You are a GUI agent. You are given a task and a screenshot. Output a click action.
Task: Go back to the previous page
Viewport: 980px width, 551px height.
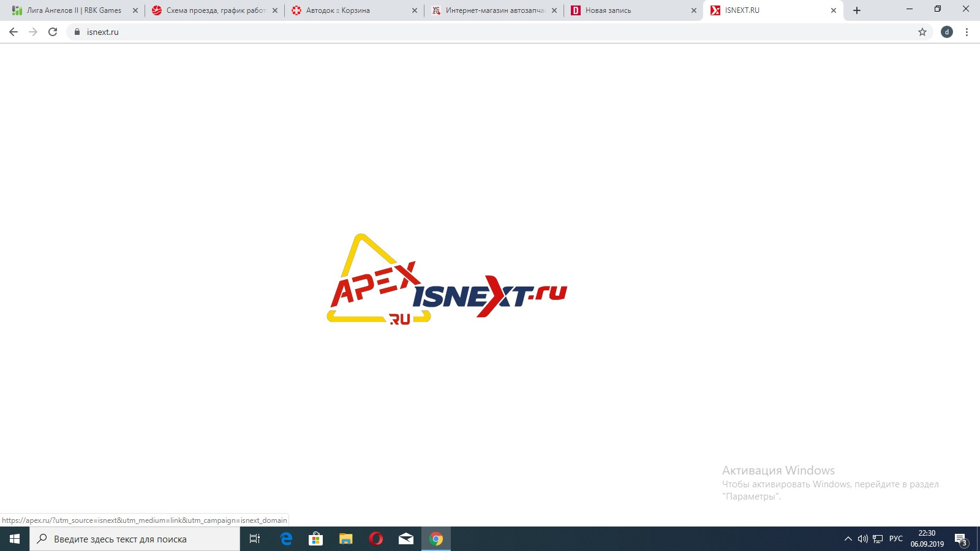13,32
